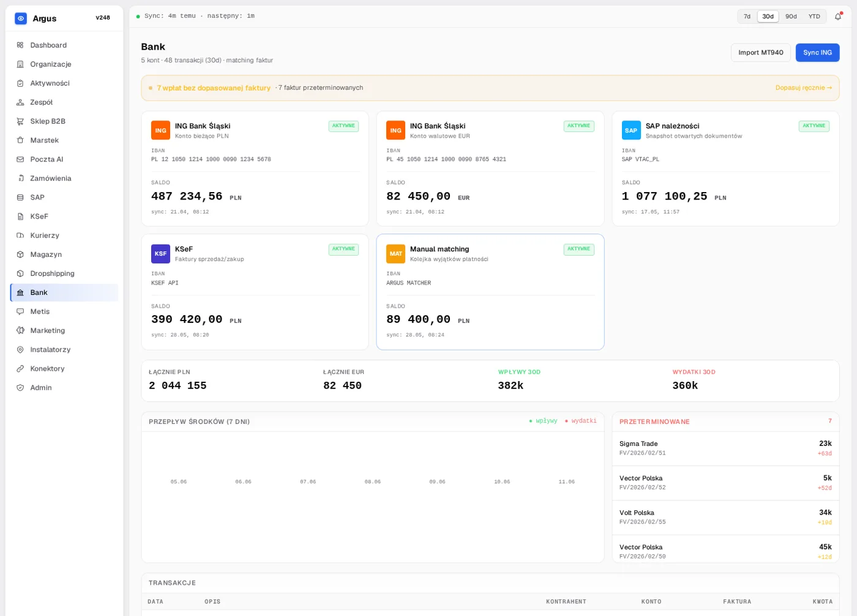857x616 pixels.
Task: Click the Instalatorzy pin icon
Action: point(20,350)
